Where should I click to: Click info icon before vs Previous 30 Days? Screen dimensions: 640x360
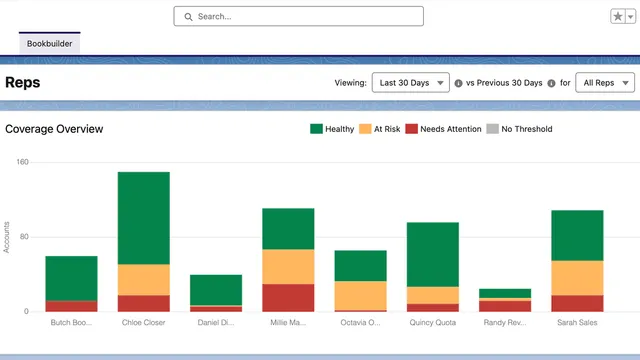[458, 83]
